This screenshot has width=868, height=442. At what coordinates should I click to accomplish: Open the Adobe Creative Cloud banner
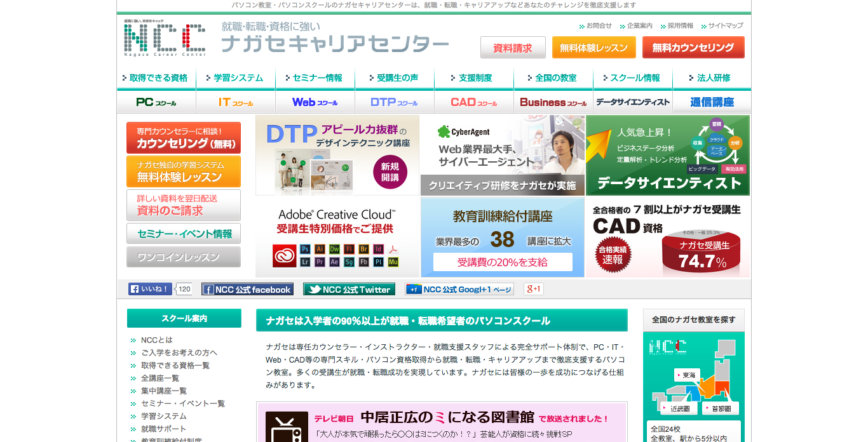coord(337,237)
